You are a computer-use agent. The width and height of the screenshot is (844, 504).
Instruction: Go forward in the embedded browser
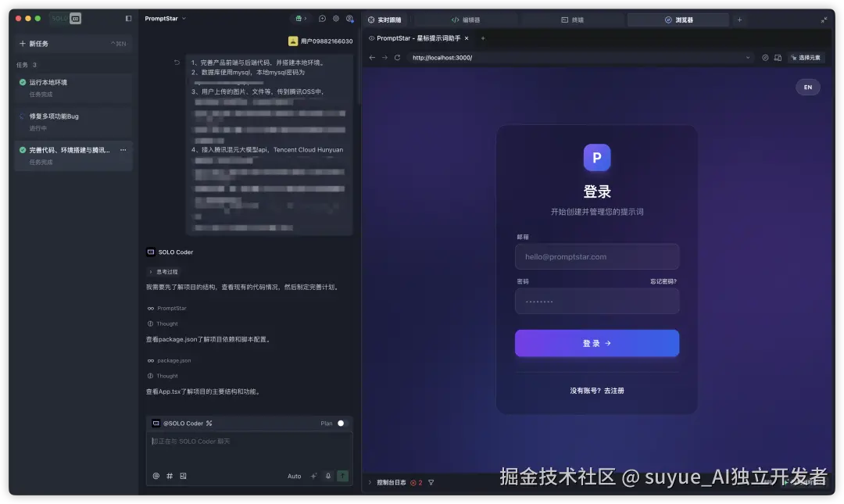(x=384, y=58)
